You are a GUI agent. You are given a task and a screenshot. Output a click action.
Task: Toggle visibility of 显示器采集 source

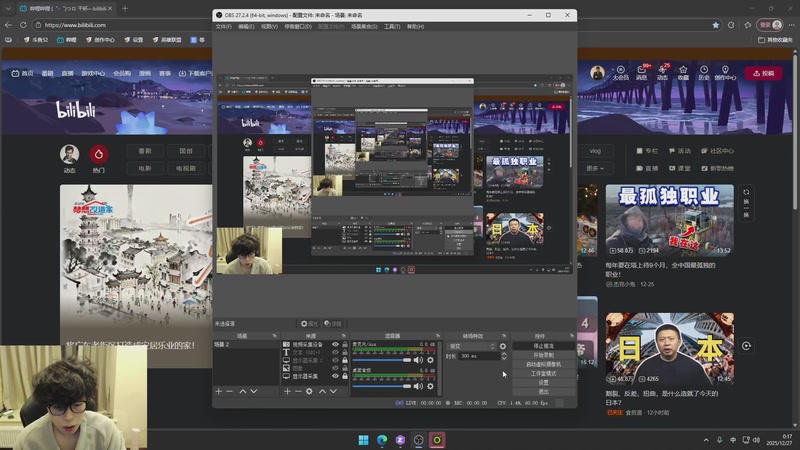pos(336,376)
